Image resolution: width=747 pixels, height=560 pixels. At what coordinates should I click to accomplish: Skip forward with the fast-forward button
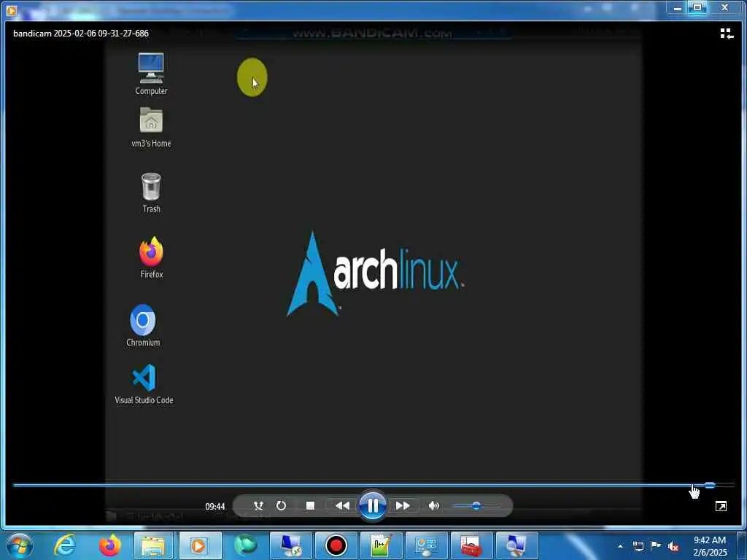403,505
